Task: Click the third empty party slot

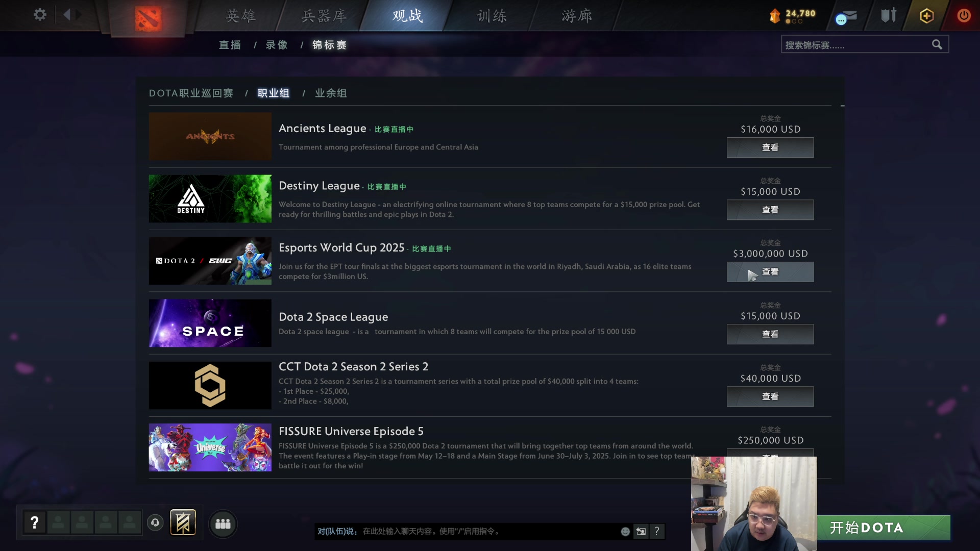Action: point(106,522)
